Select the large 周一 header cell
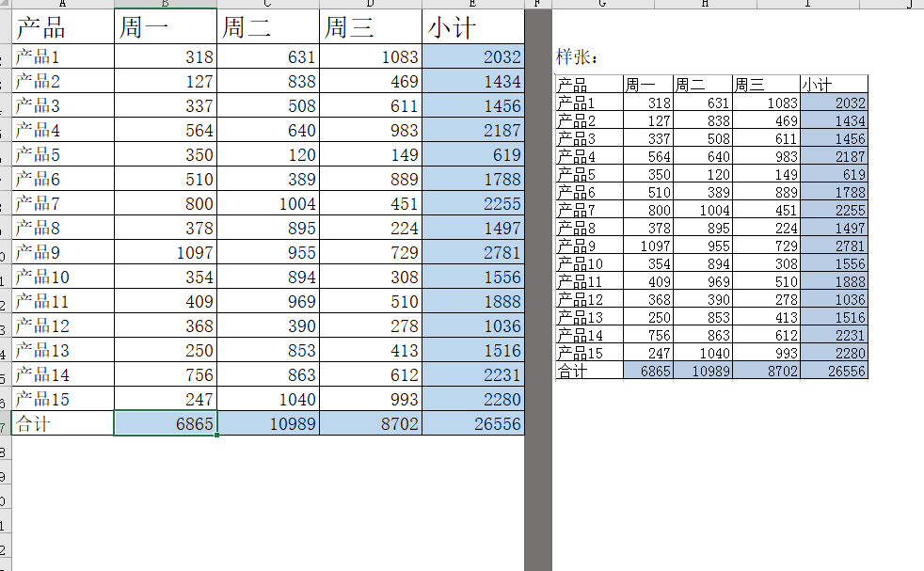Screen dimensions: 924x571 (166, 27)
